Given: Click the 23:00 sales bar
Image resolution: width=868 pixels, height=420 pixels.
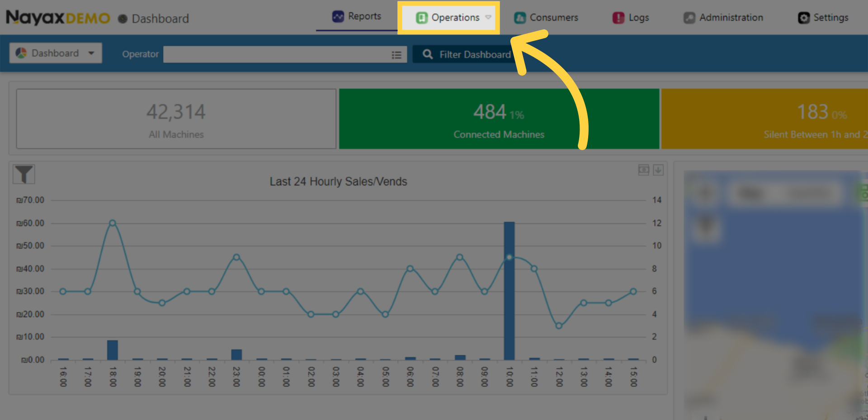Looking at the screenshot, I should 236,354.
